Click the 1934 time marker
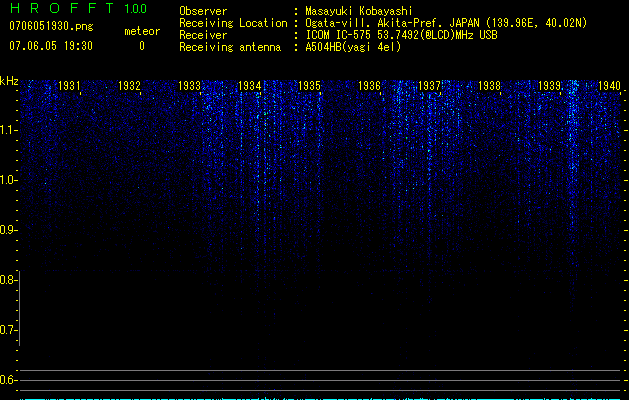 (249, 85)
